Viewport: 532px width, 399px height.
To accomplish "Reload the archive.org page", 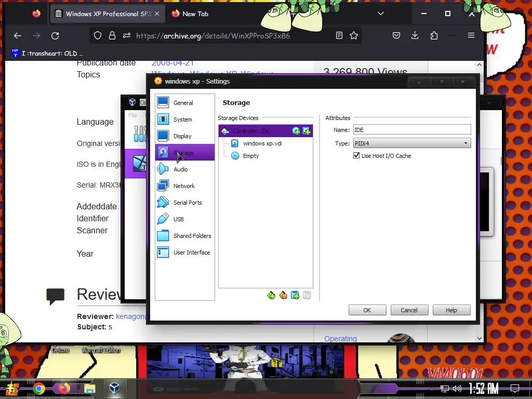I will (55, 36).
